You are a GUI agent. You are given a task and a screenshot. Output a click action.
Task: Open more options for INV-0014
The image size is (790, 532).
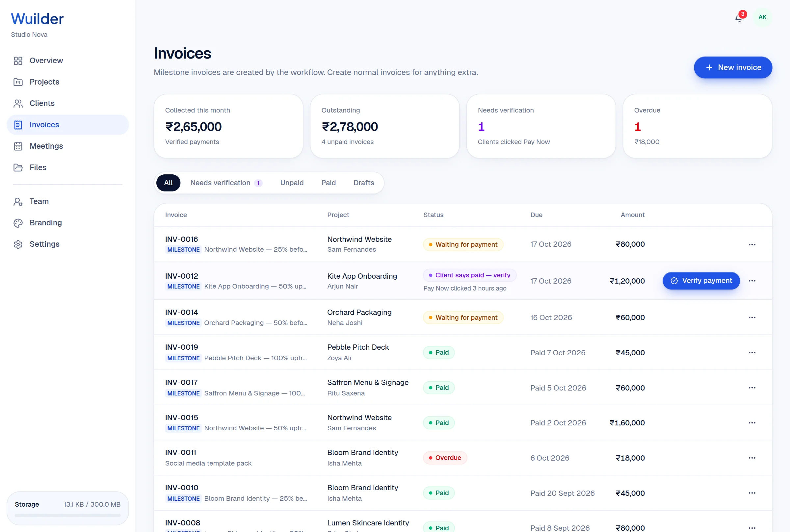pos(752,317)
